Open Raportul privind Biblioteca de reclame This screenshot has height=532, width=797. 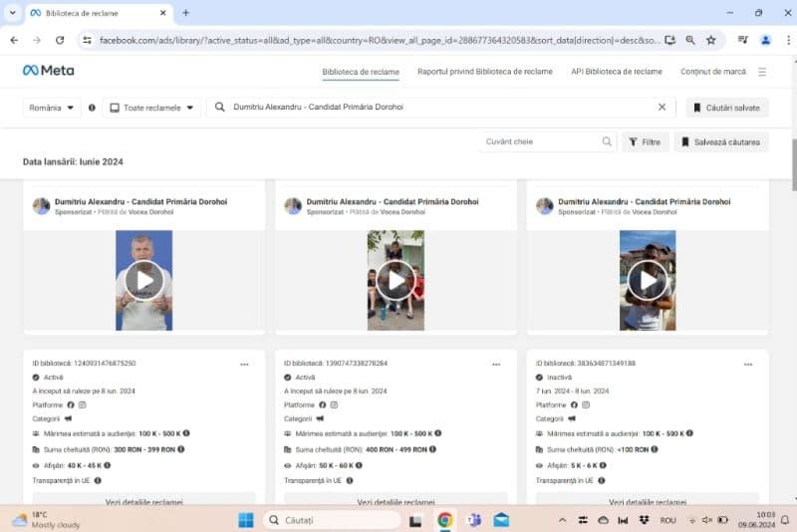[485, 72]
